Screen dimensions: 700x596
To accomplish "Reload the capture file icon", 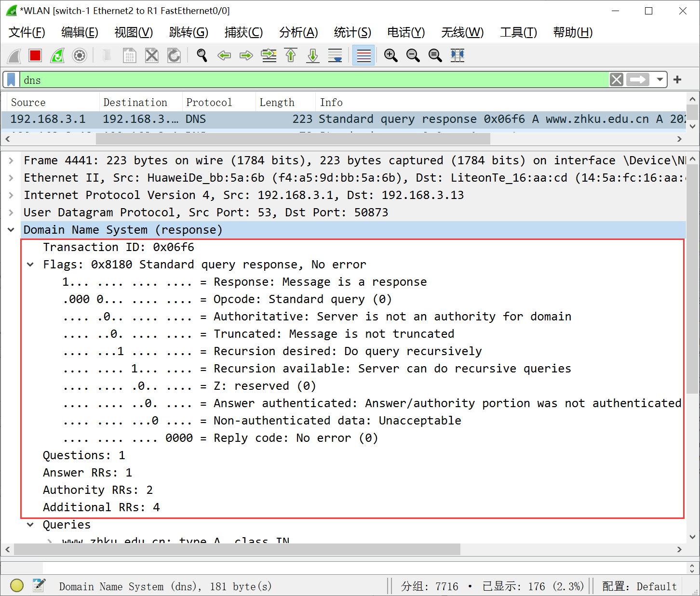I will (x=174, y=56).
